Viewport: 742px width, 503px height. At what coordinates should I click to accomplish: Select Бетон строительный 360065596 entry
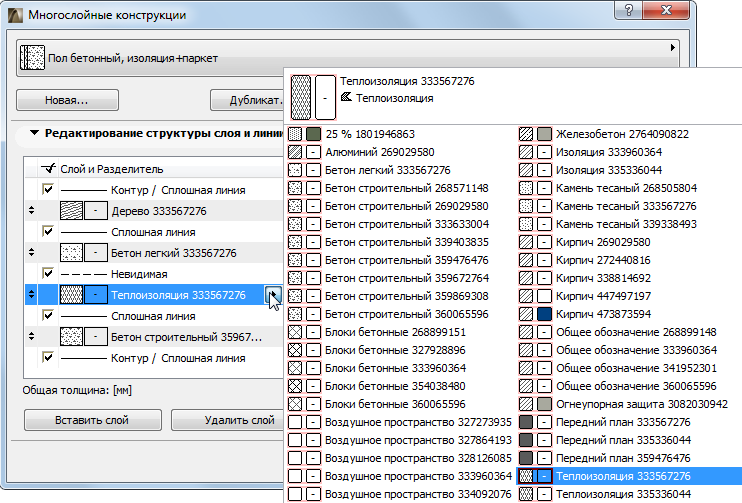[406, 314]
